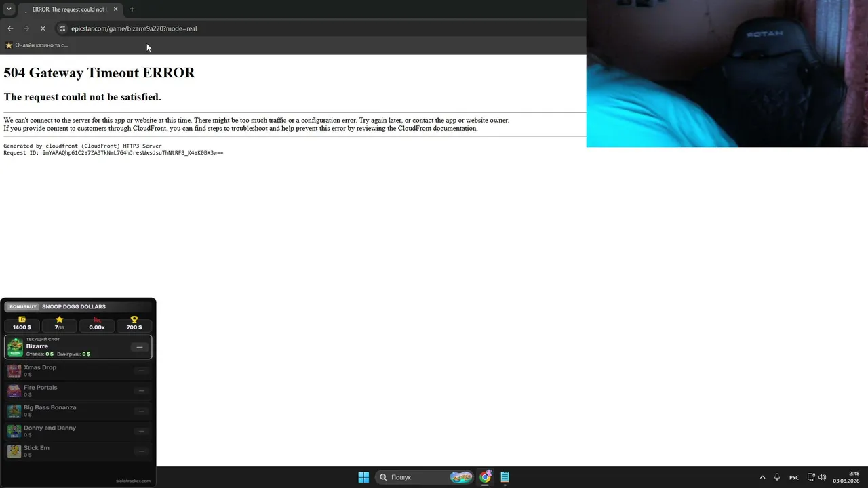Click the Request ID line
The height and width of the screenshot is (488, 868).
[113, 153]
